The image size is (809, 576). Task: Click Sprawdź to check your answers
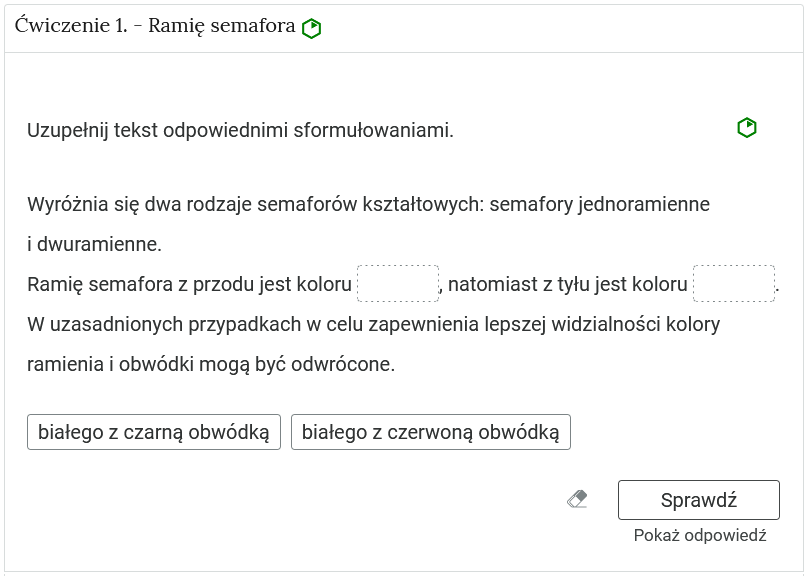click(x=700, y=499)
